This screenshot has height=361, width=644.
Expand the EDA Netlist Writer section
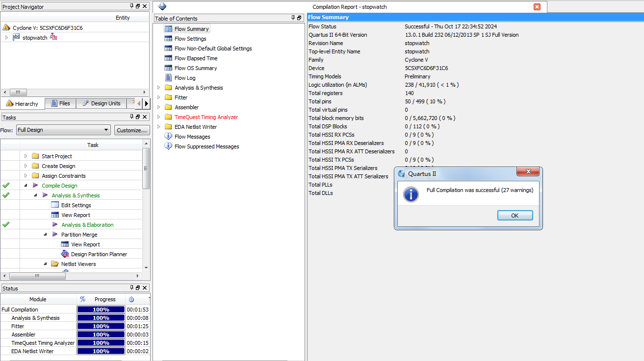(158, 127)
